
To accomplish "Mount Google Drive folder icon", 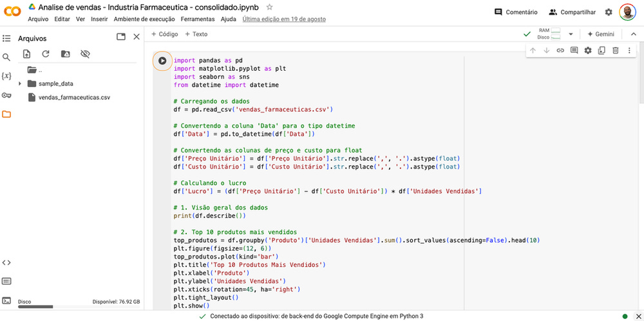I will point(65,54).
